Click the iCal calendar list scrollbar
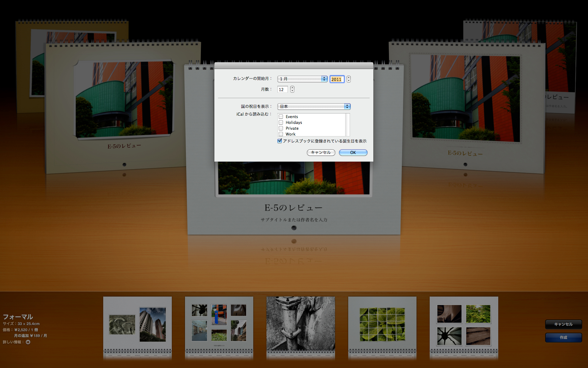This screenshot has width=588, height=368. [347, 125]
